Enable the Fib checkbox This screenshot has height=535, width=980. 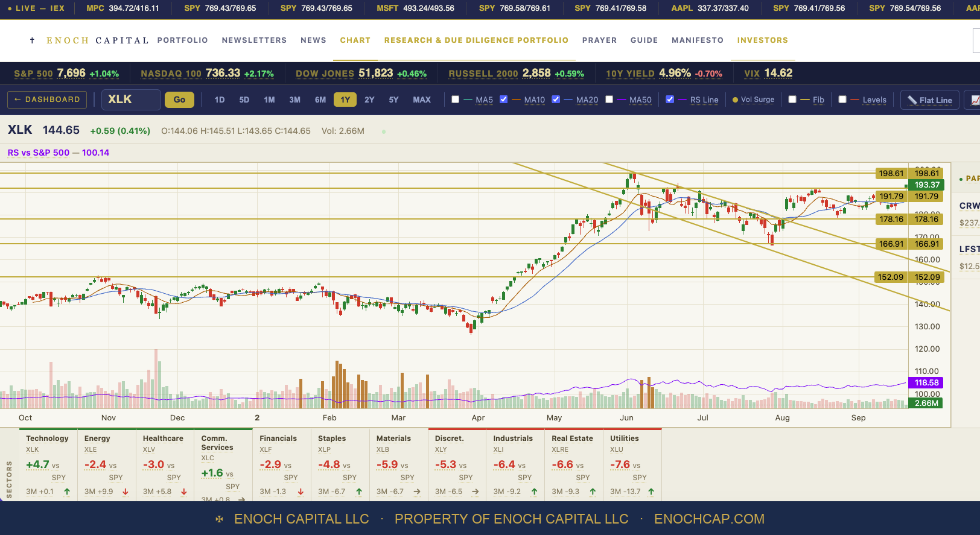[x=792, y=100]
